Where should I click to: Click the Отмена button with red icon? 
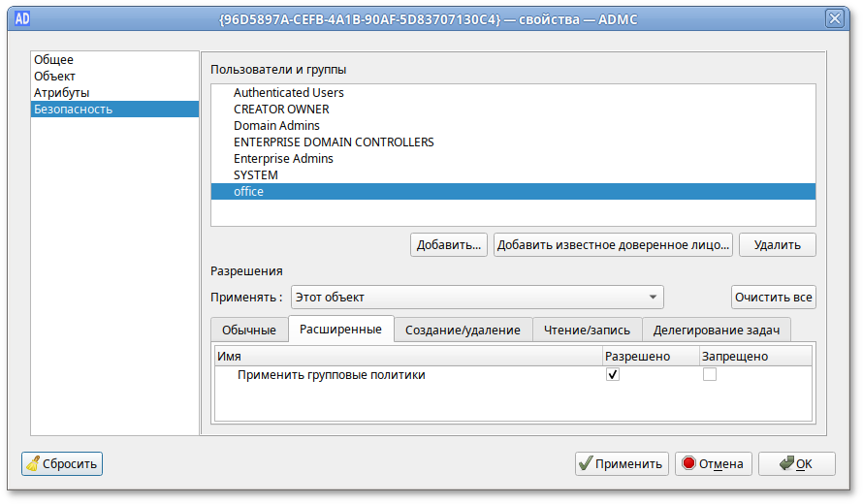(x=714, y=464)
